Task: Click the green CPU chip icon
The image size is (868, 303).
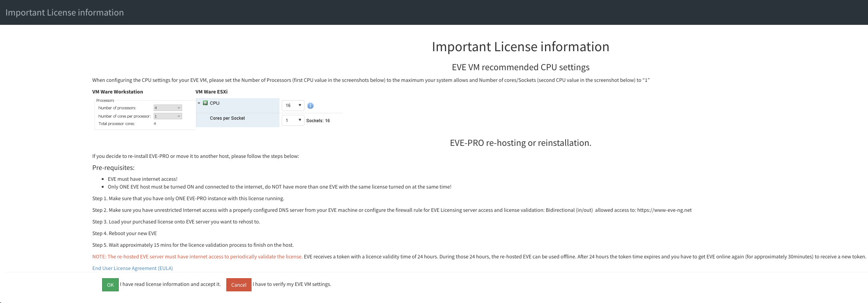Action: 205,103
